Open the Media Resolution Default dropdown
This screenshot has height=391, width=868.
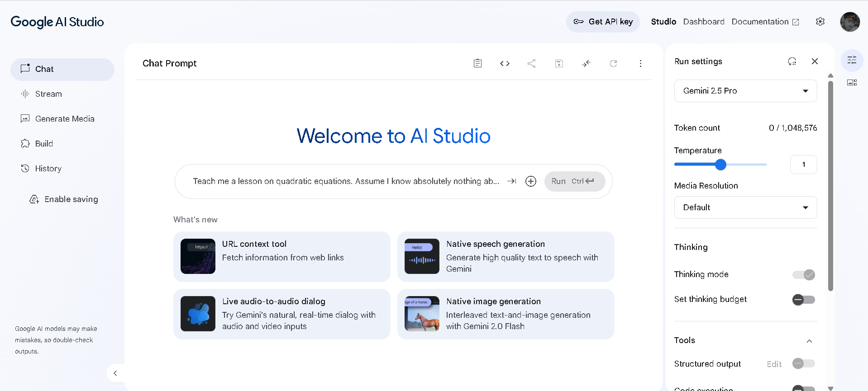coord(745,207)
